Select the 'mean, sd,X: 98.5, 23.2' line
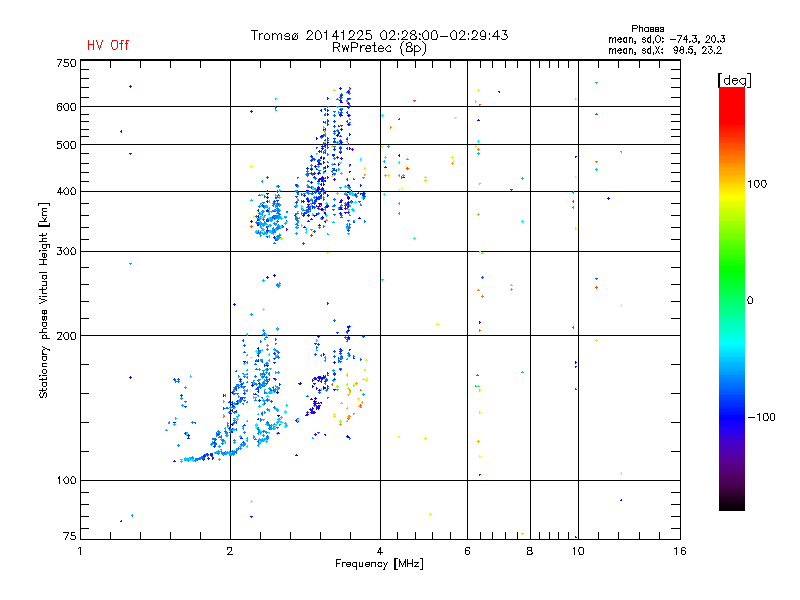The width and height of the screenshot is (800, 600). point(665,50)
